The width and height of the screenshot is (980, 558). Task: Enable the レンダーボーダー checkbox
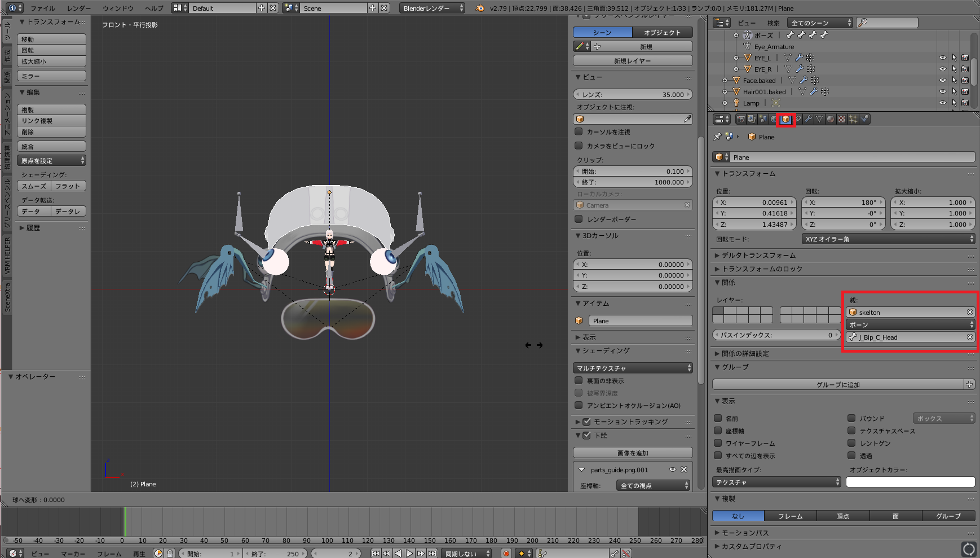(x=579, y=219)
